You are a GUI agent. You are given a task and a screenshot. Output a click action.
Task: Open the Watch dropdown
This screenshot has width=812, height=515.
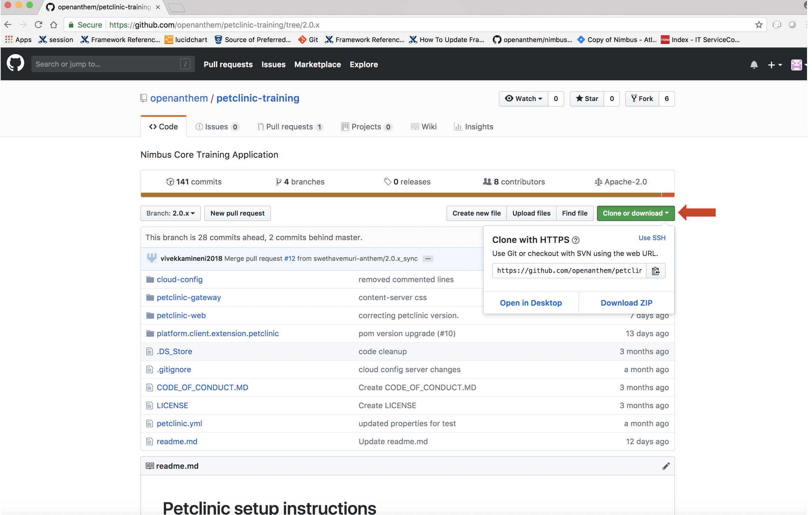[523, 99]
